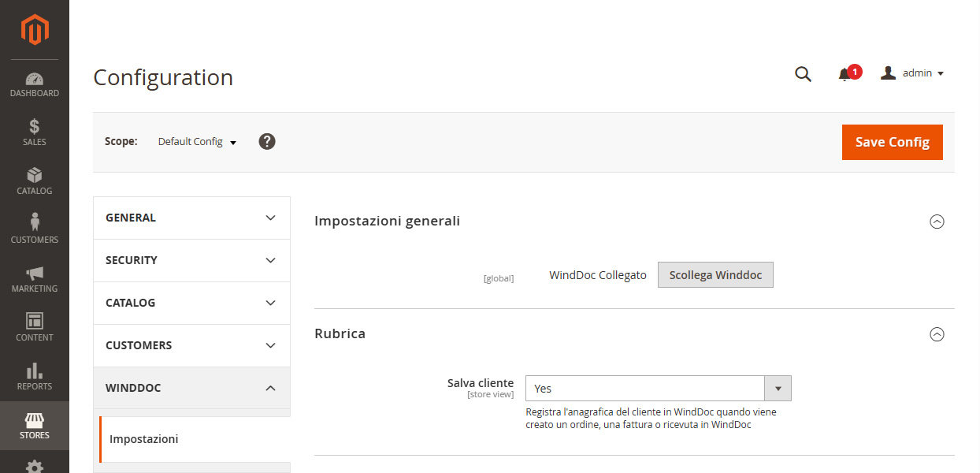Expand the SECURITY configuration section
The width and height of the screenshot is (980, 473).
click(x=191, y=260)
